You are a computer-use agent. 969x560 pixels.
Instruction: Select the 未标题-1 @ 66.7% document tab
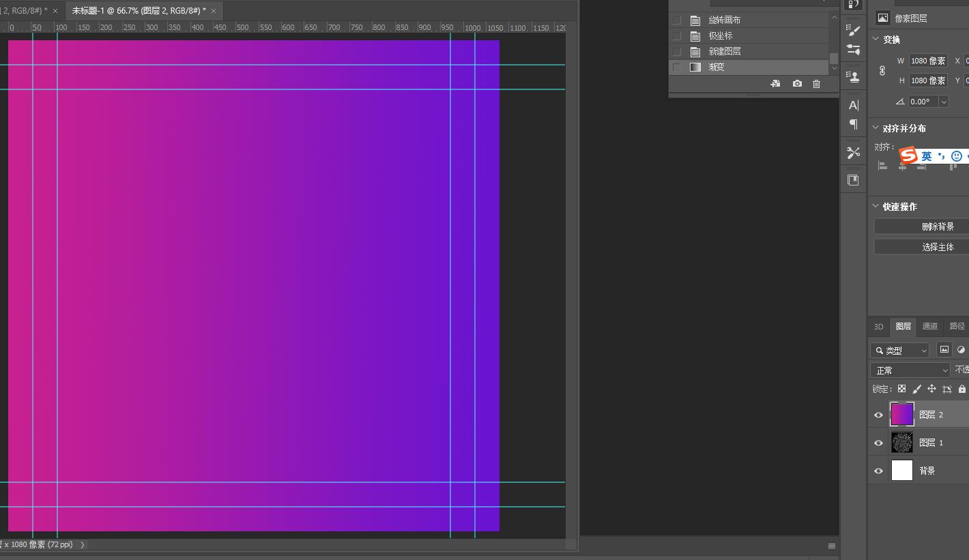[x=139, y=10]
